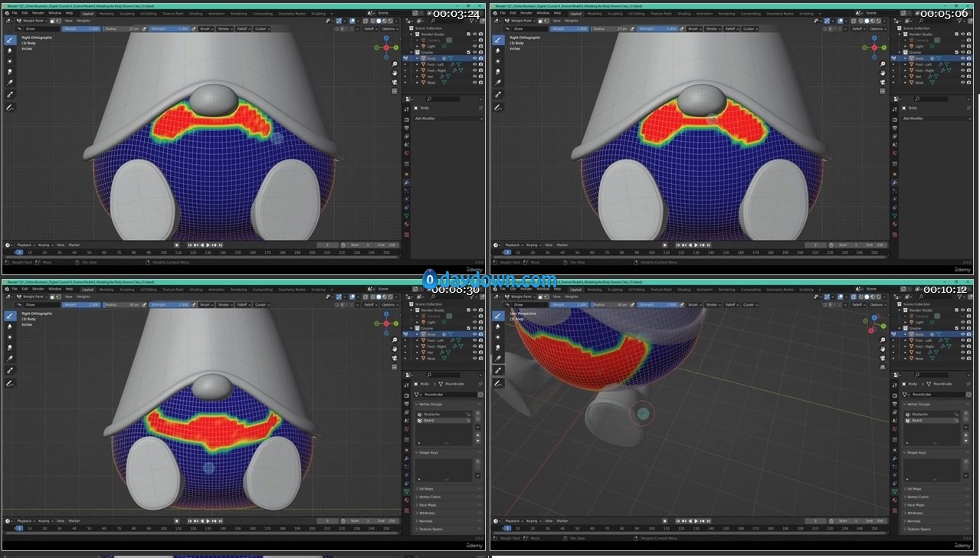Click the Blender logo in the 00:03:24 frame

(6, 13)
